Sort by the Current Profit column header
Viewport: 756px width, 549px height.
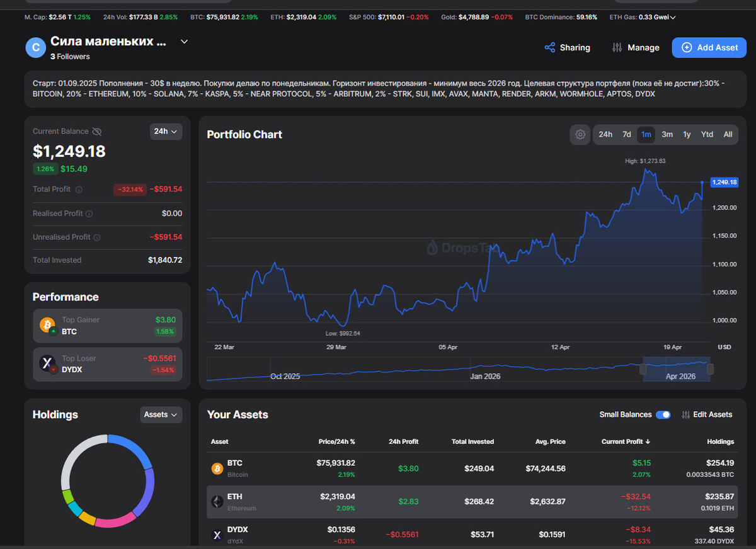coord(627,442)
